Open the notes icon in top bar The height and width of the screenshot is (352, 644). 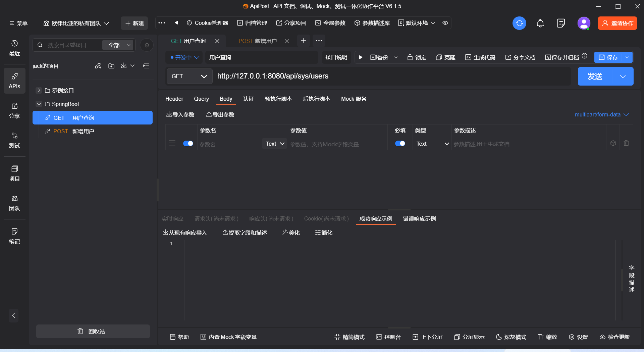coord(561,23)
